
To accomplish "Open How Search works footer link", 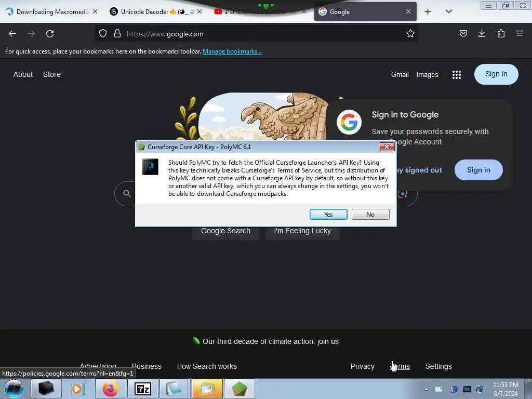I will point(207,366).
